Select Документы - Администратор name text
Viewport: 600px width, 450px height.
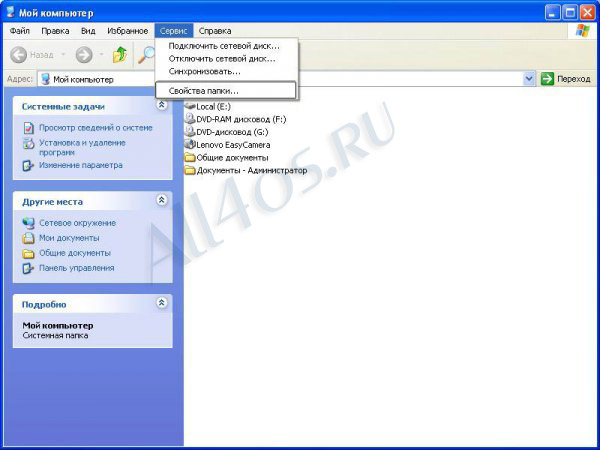tap(252, 170)
